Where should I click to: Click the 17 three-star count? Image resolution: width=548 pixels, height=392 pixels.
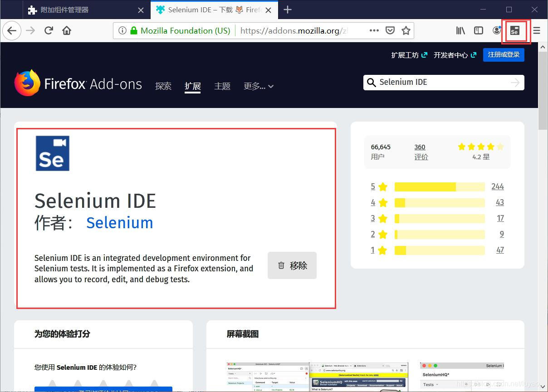[500, 218]
